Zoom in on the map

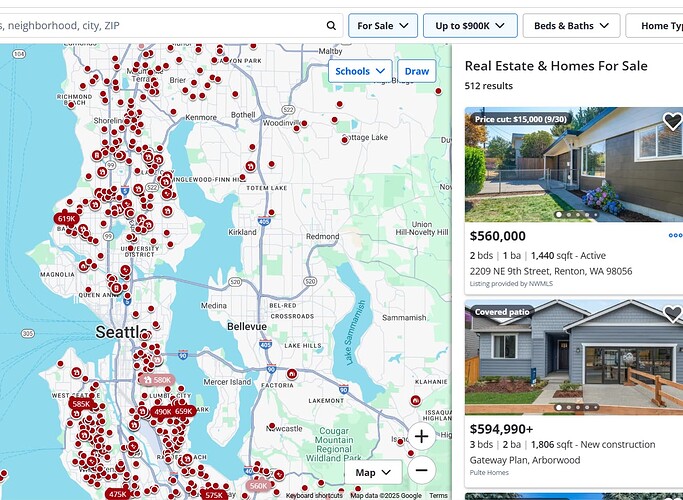click(421, 436)
